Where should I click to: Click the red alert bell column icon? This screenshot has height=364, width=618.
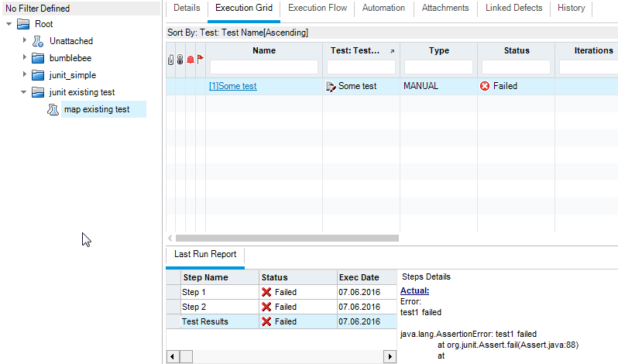191,59
